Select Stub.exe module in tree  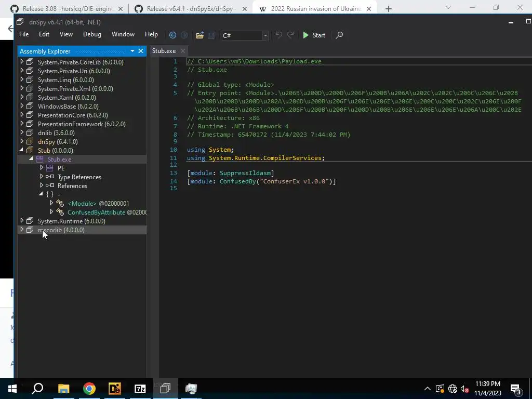tap(59, 159)
